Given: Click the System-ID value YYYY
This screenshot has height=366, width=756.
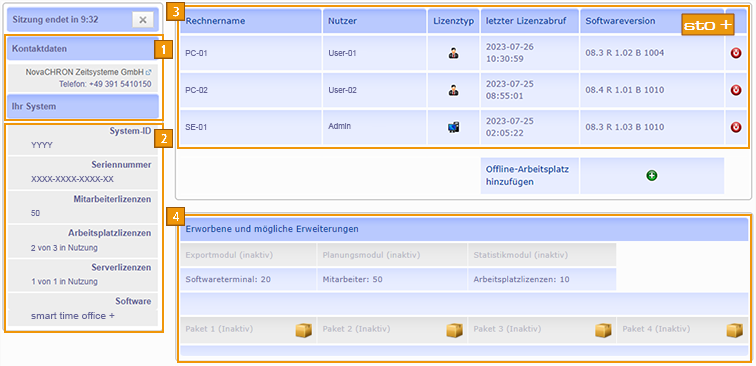Looking at the screenshot, I should tap(42, 145).
